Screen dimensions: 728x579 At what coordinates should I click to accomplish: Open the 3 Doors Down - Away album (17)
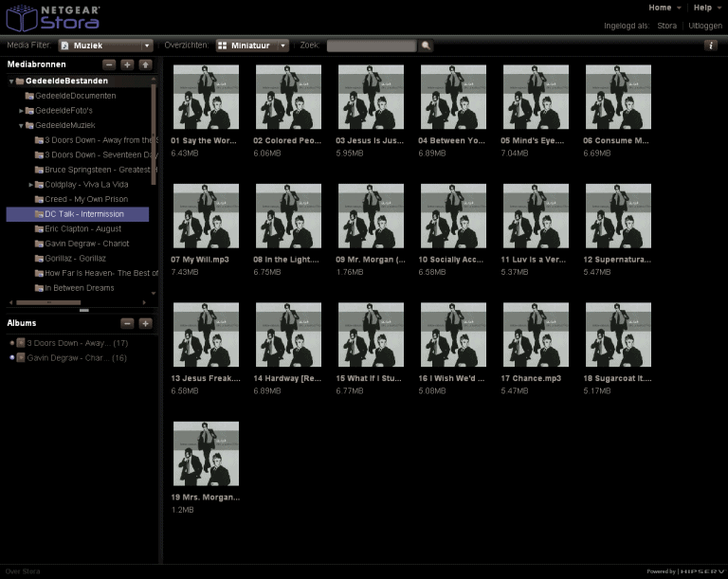[x=77, y=343]
